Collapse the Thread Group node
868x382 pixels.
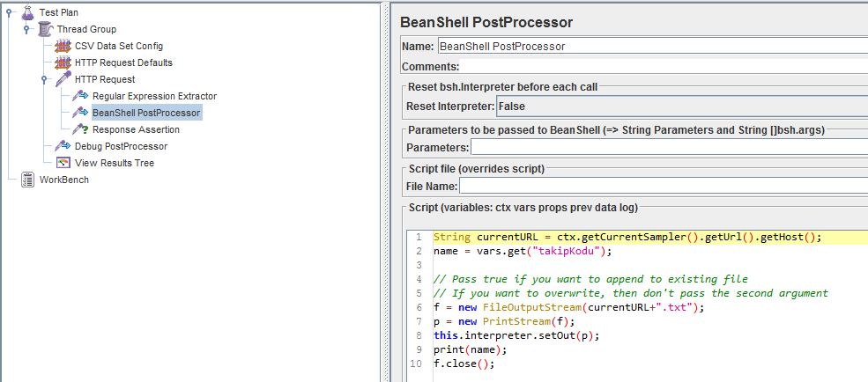(26, 29)
